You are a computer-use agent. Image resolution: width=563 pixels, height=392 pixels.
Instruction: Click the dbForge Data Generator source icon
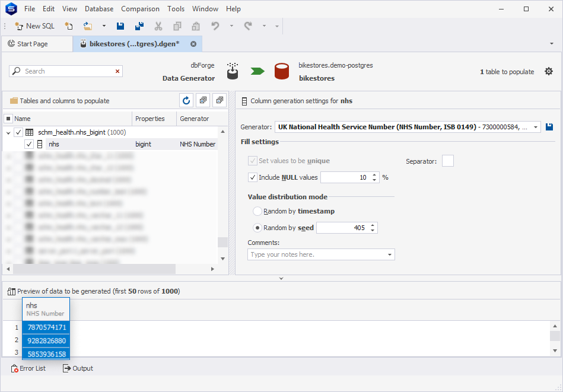pos(233,71)
